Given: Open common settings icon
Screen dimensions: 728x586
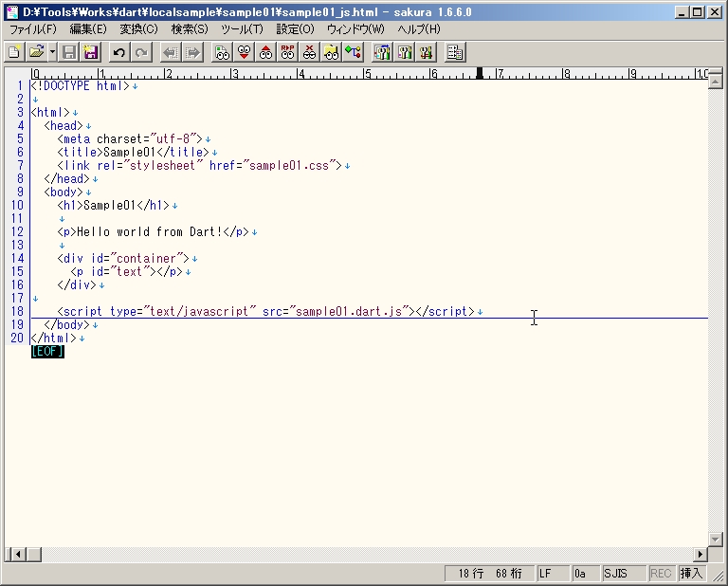Looking at the screenshot, I should [x=426, y=52].
